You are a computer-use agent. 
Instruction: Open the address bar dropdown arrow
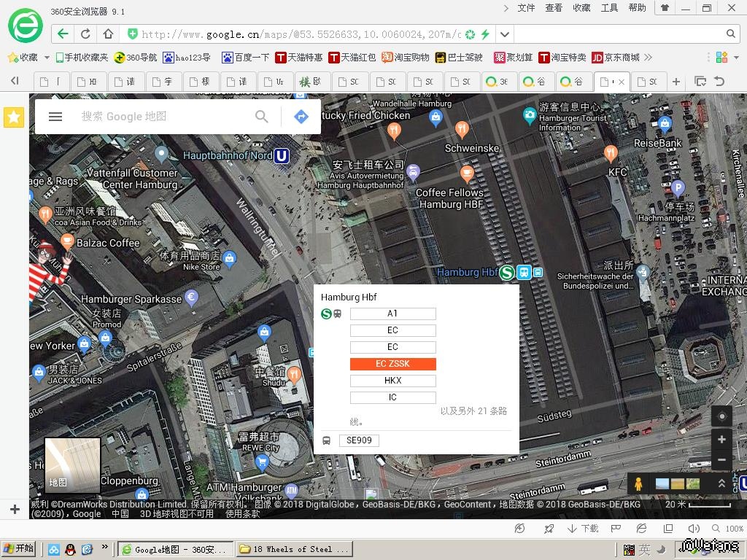[x=505, y=34]
